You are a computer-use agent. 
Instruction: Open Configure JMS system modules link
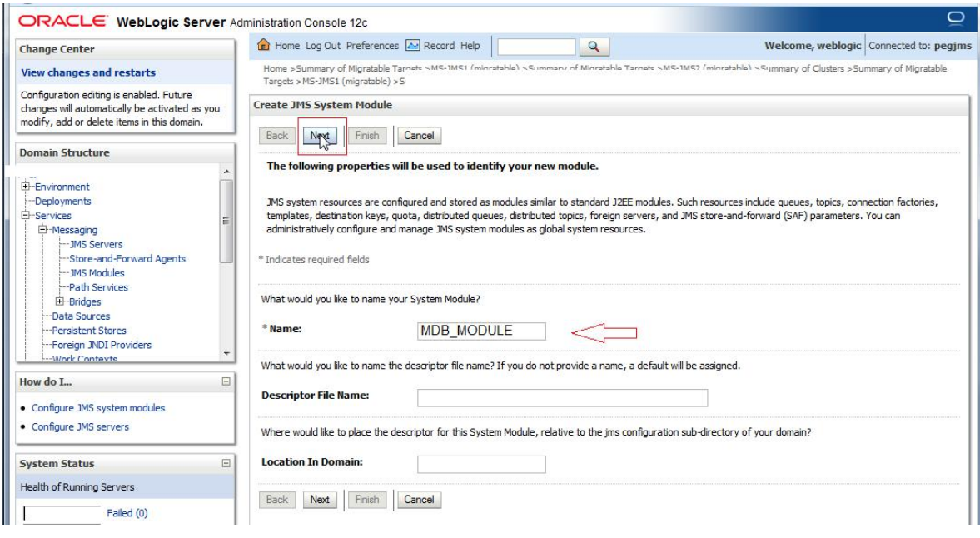98,407
